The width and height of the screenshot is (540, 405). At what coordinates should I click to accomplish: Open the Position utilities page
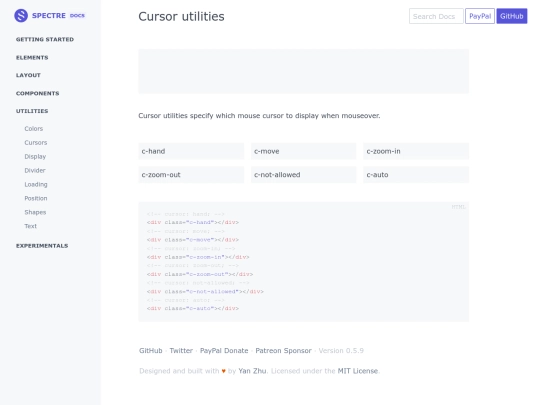click(x=36, y=198)
